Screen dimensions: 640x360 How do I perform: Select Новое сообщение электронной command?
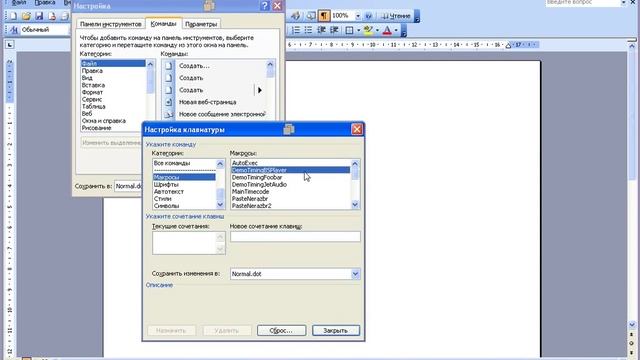tap(214, 114)
